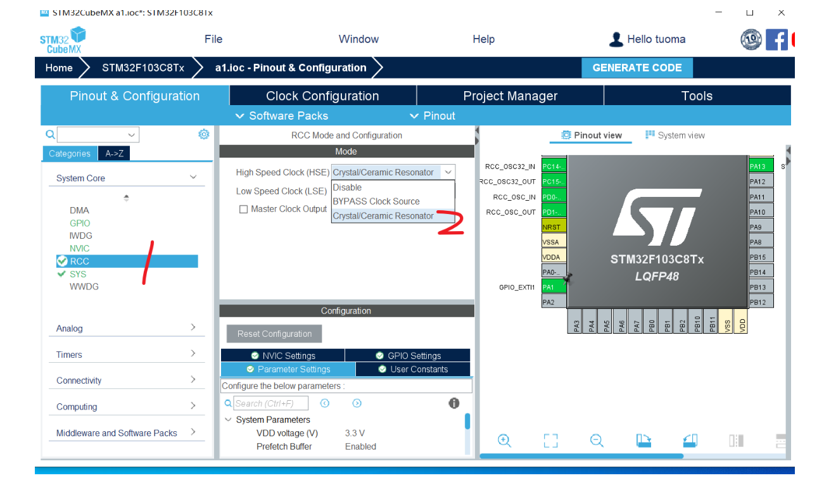Screen dimensions: 824x504
Task: Open the NVIC Settings tab
Action: point(282,356)
